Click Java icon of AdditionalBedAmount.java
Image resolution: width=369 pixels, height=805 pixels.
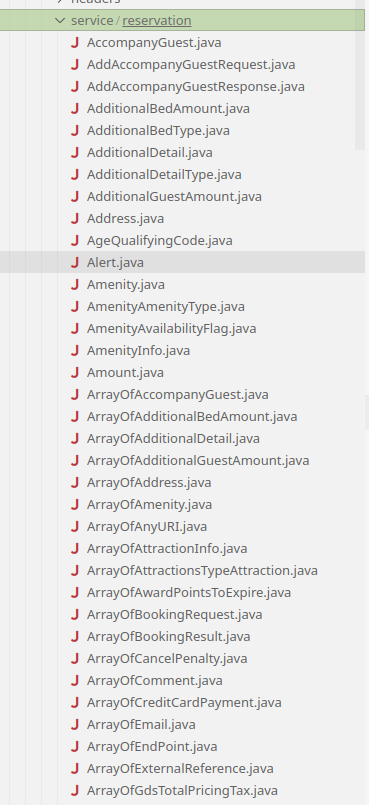tap(75, 109)
